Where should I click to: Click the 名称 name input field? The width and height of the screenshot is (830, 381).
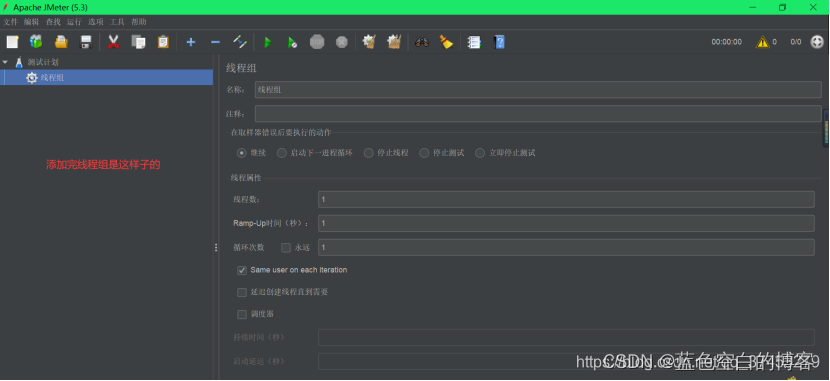(x=538, y=90)
